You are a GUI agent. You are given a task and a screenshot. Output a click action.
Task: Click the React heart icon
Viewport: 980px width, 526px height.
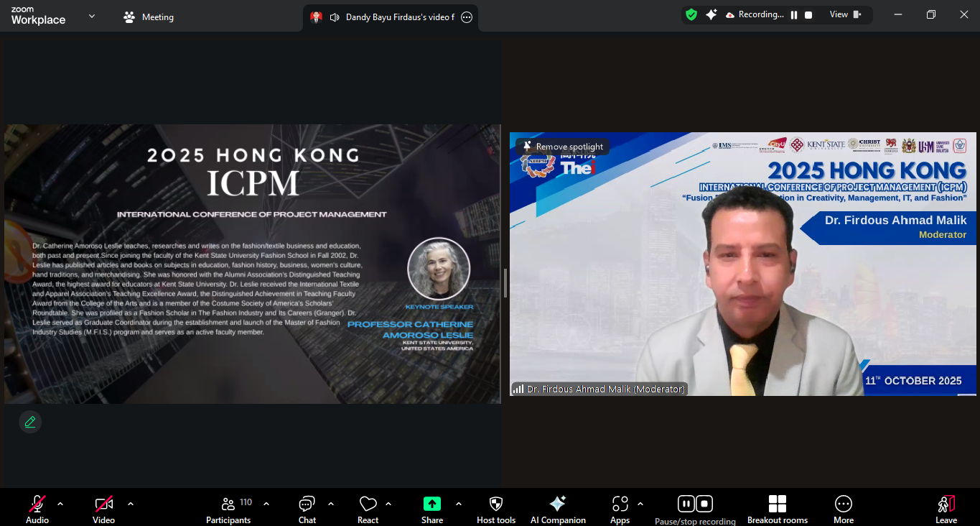[x=368, y=504]
